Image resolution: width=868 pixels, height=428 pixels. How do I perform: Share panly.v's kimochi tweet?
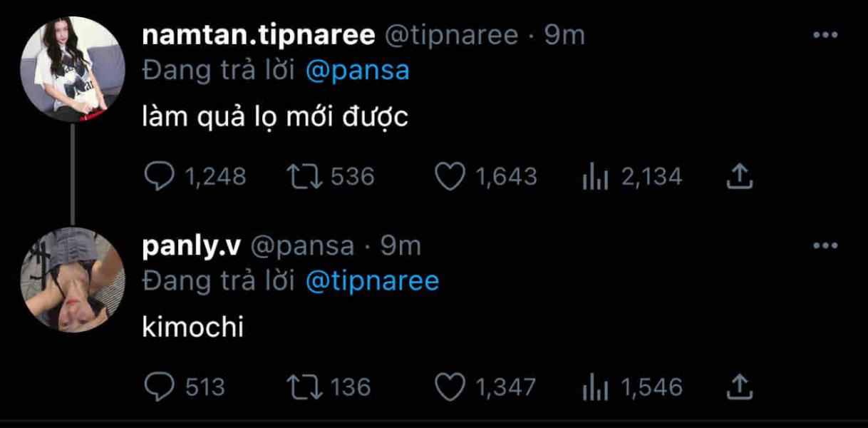click(x=739, y=387)
